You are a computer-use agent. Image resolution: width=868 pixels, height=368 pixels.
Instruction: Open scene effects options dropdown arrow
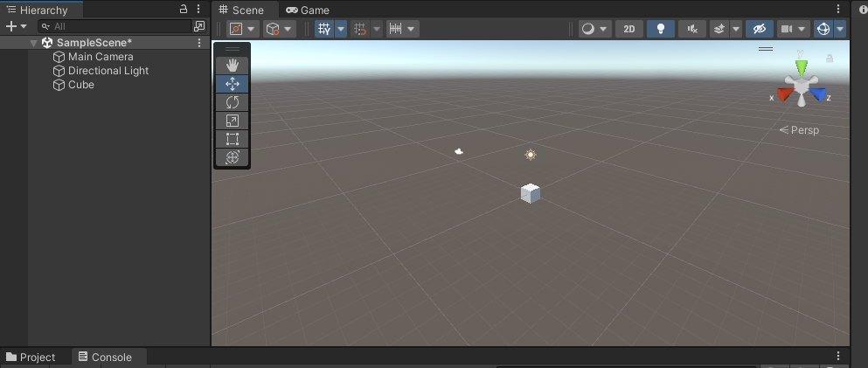(736, 29)
